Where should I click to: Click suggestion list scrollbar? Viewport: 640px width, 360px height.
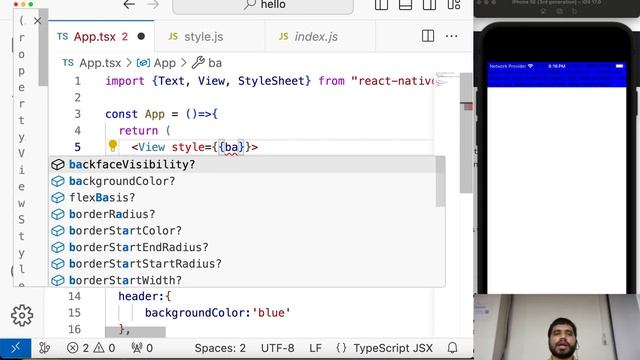point(440,182)
